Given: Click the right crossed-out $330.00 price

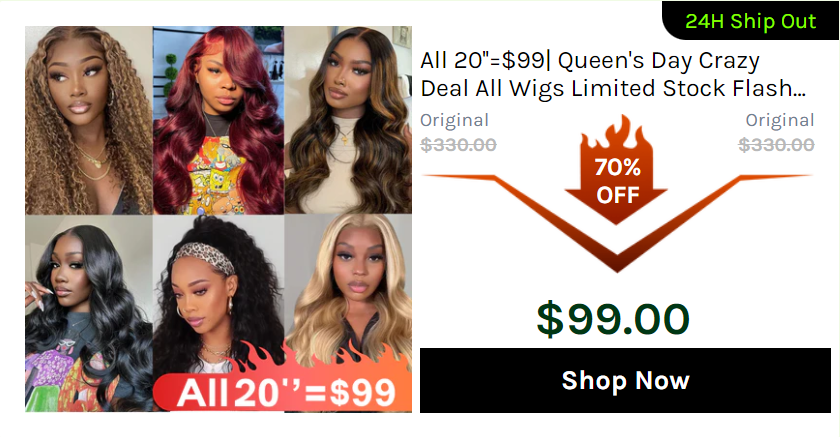Looking at the screenshot, I should (776, 145).
